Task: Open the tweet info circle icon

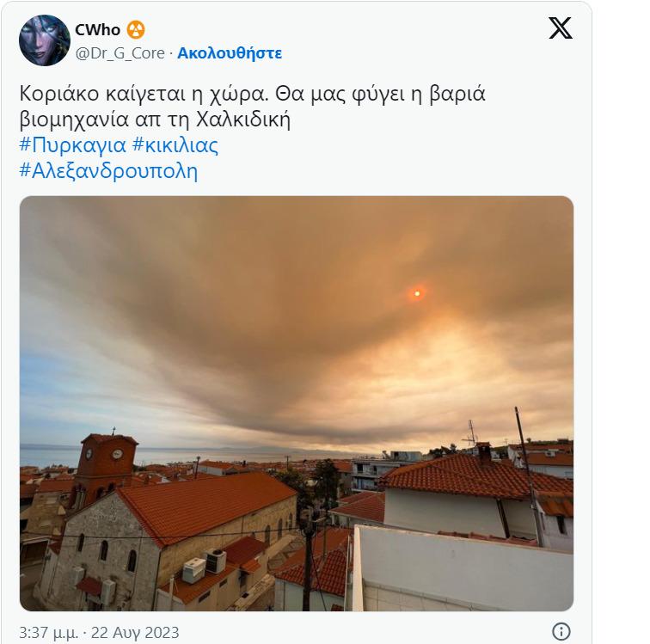Action: tap(561, 631)
